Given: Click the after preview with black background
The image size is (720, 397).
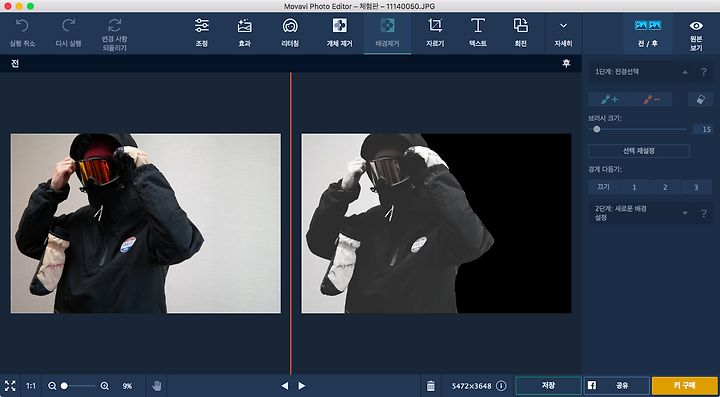Looking at the screenshot, I should 436,224.
